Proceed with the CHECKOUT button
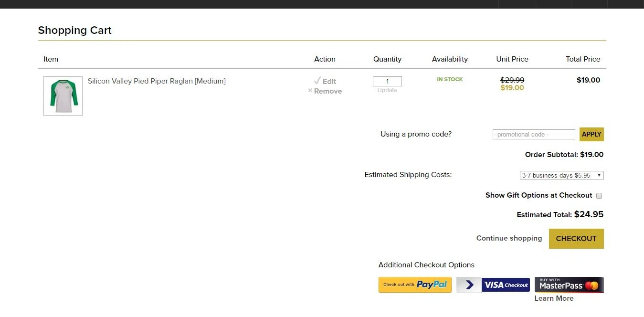This screenshot has width=644, height=317. 576,239
